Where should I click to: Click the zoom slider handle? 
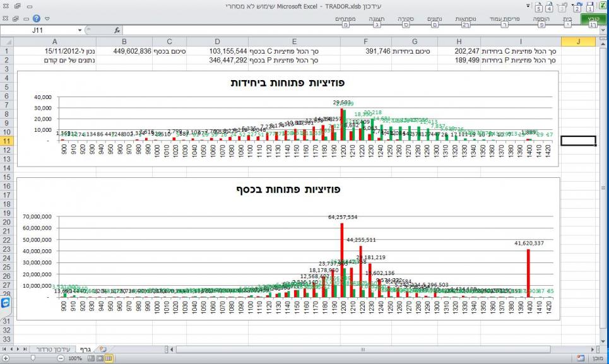33,358
